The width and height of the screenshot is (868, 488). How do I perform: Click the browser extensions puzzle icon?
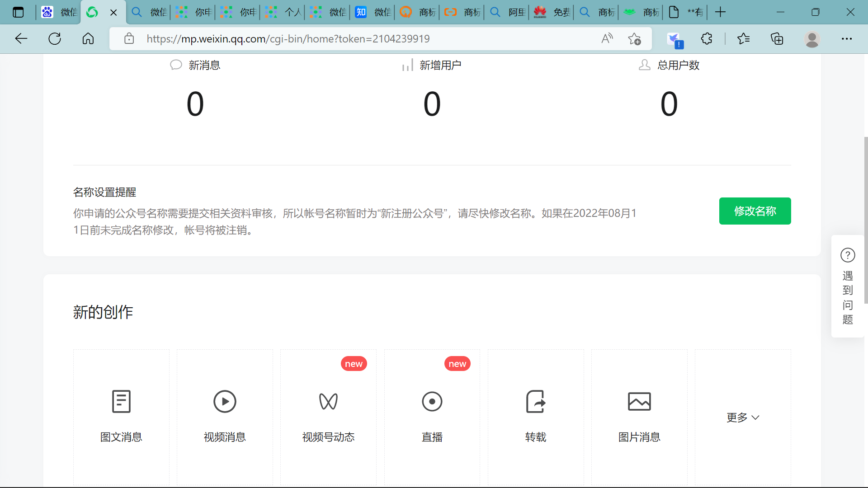click(x=707, y=39)
